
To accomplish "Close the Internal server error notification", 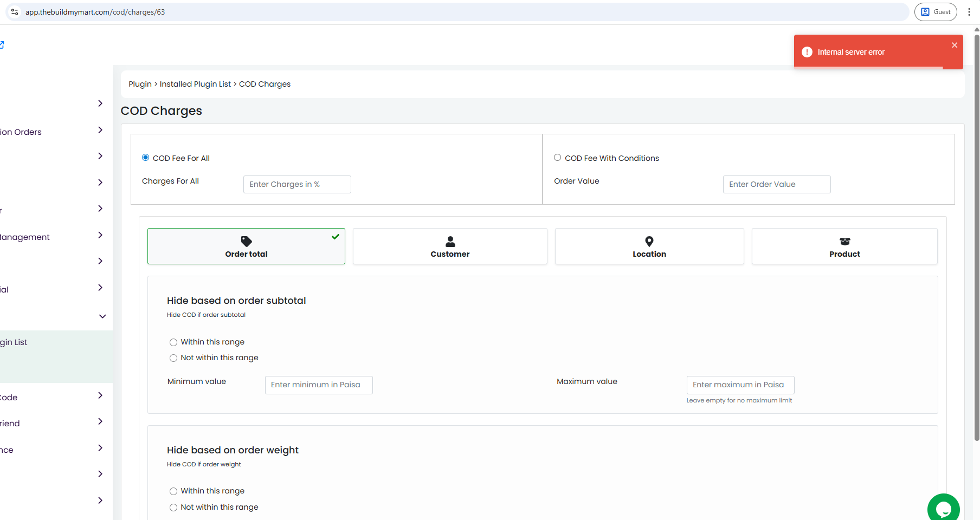I will 955,45.
